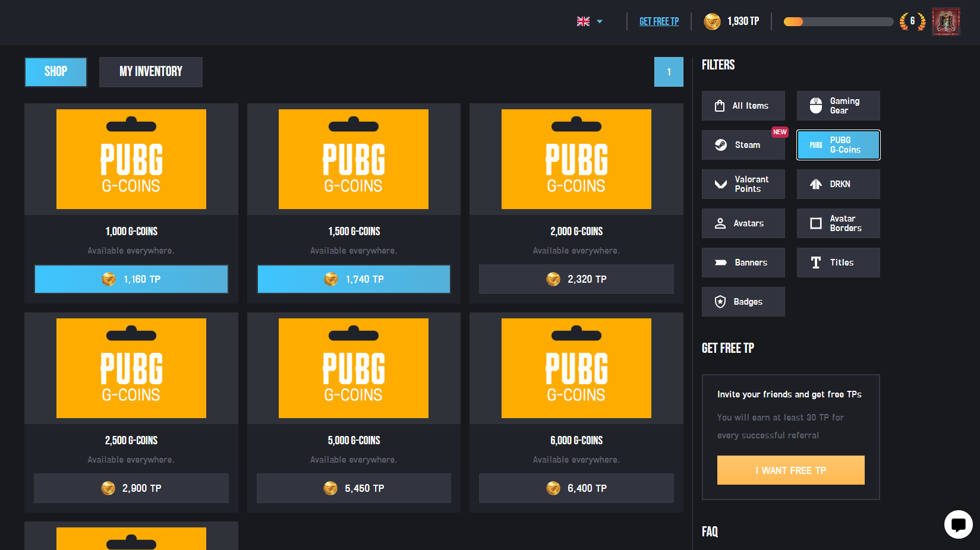Select the Steam filter
This screenshot has height=550, width=980.
(x=743, y=145)
